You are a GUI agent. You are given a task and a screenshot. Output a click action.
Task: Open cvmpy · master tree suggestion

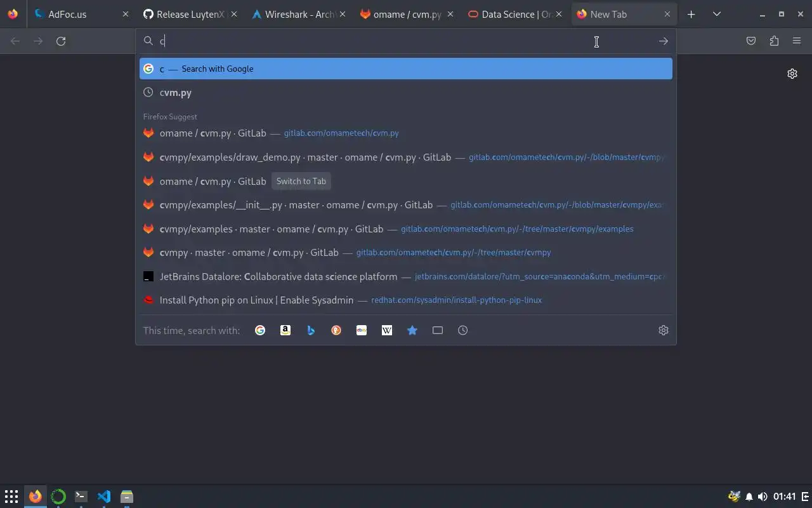[406, 253]
